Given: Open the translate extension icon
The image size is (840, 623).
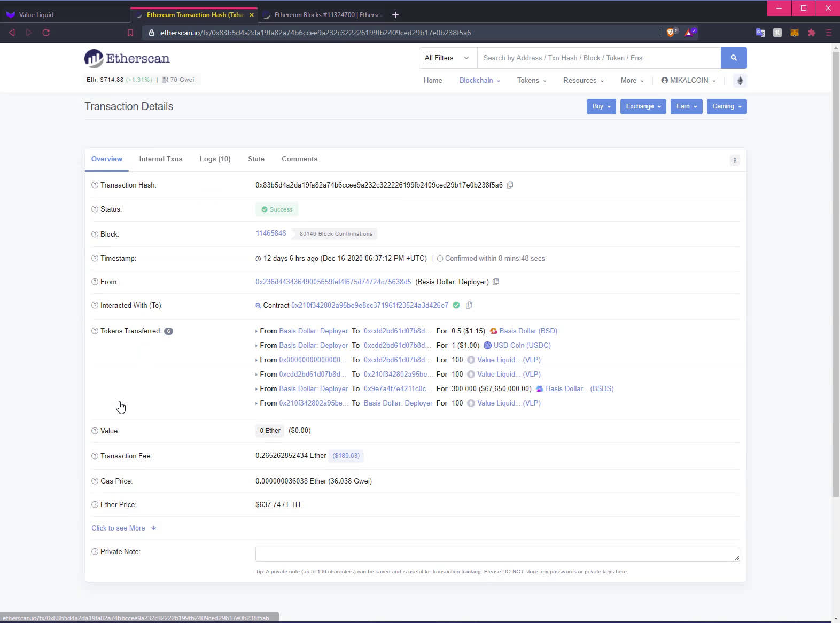Looking at the screenshot, I should (760, 33).
